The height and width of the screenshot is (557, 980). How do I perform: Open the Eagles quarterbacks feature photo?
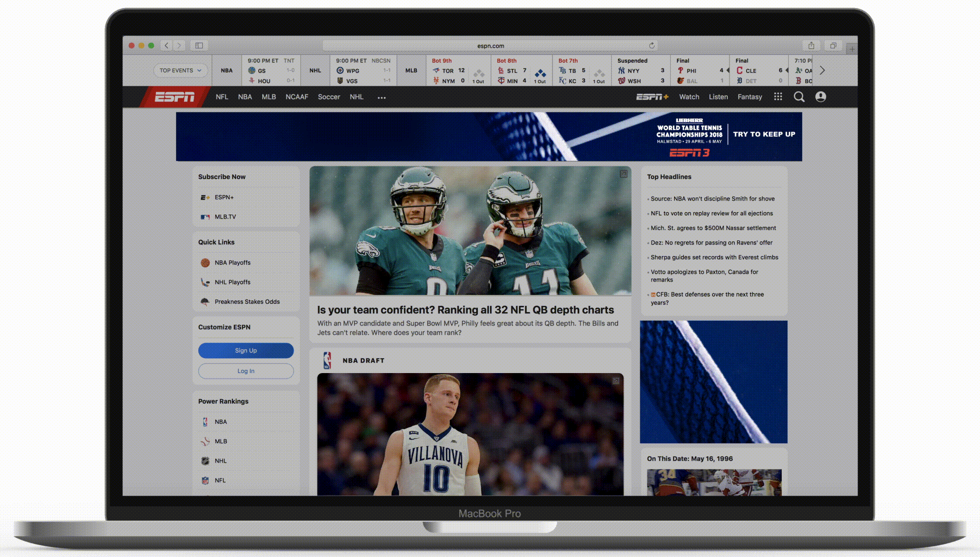tap(470, 231)
